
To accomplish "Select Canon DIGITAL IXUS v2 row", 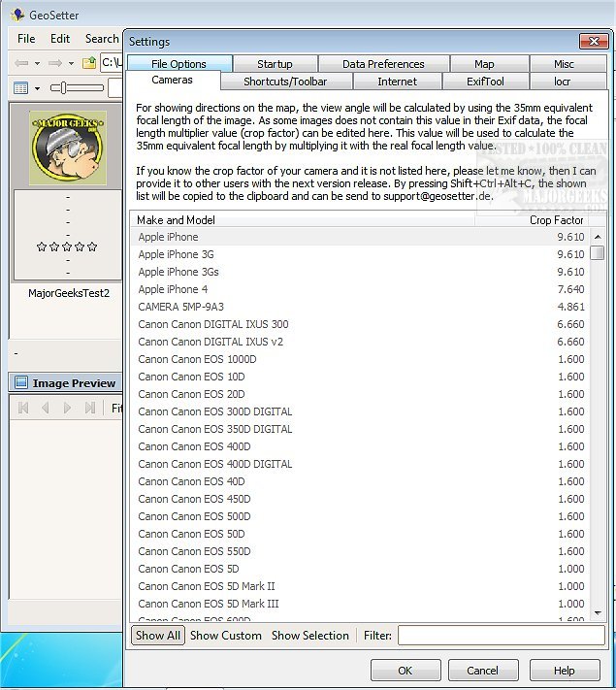I will tap(360, 342).
